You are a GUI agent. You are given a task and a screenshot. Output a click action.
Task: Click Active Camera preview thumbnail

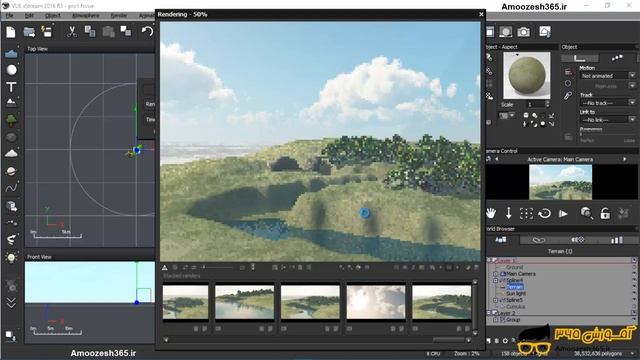560,182
